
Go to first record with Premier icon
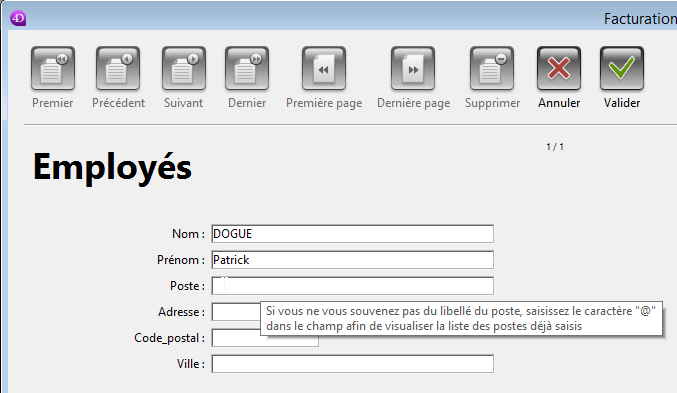click(53, 69)
